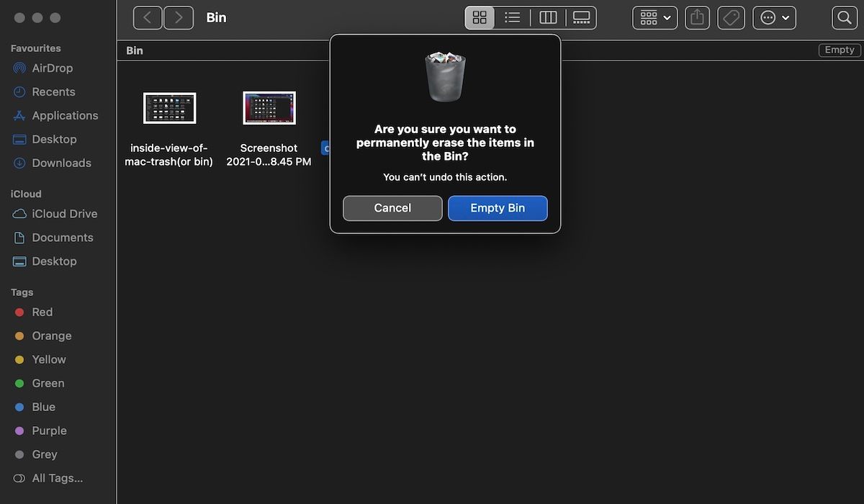Open the More actions menu

coord(775,17)
